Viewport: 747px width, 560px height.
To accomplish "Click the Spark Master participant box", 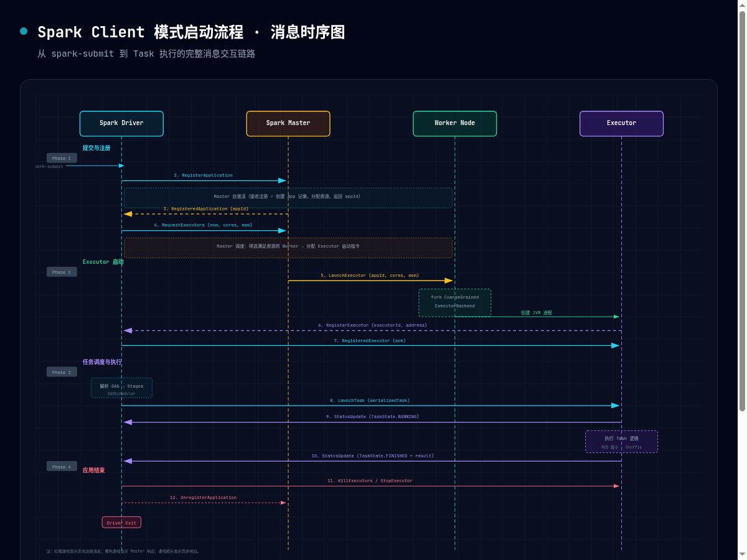I will [x=288, y=123].
